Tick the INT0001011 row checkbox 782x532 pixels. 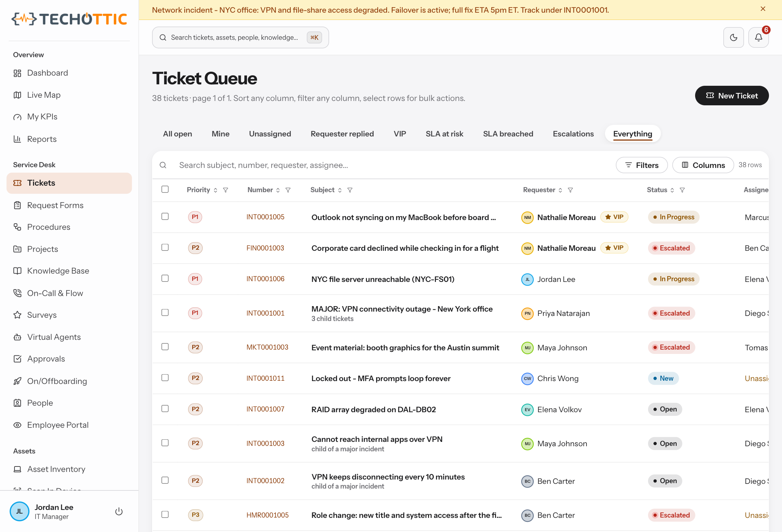165,378
